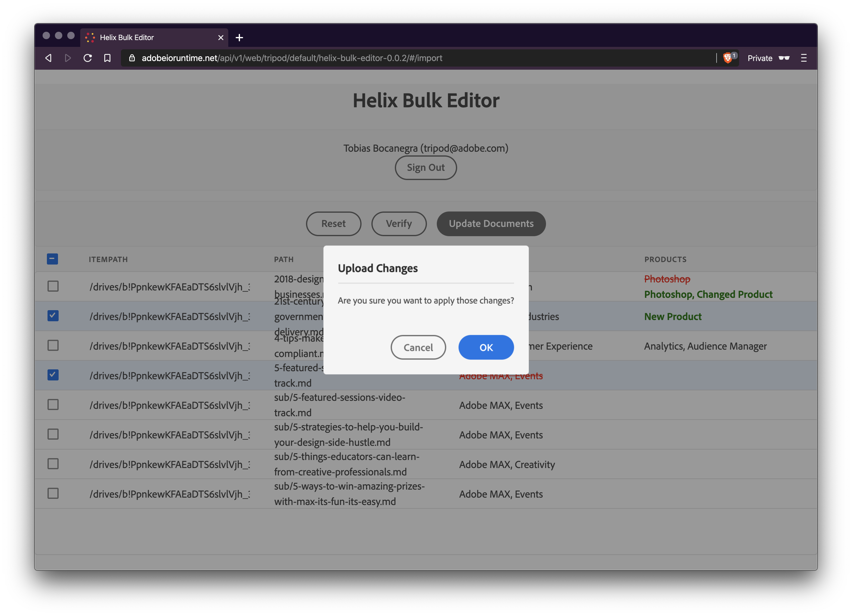852x616 pixels.
Task: Click the Brave Shields icon
Action: (x=728, y=57)
